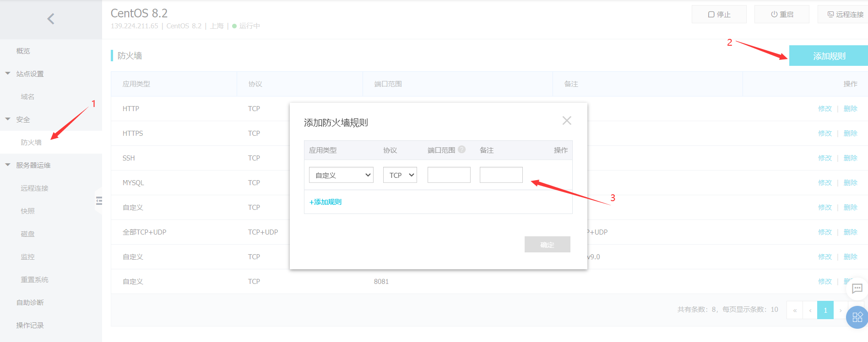Click the 停止 stop button

[719, 15]
